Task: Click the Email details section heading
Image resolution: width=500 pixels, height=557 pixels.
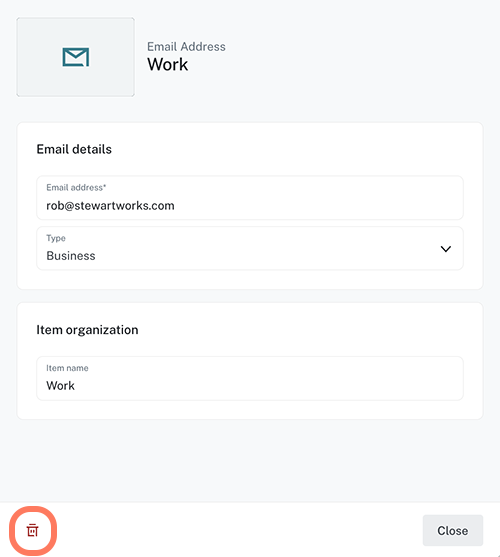Action: click(x=74, y=149)
